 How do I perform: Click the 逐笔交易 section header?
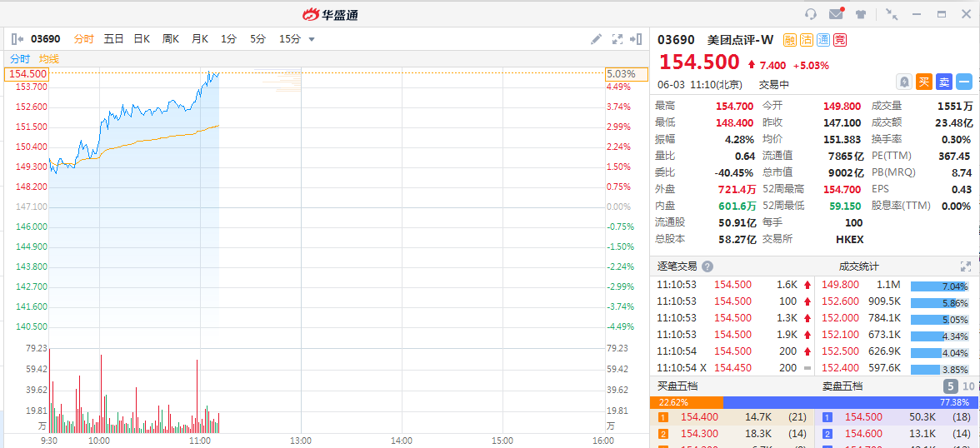click(677, 266)
